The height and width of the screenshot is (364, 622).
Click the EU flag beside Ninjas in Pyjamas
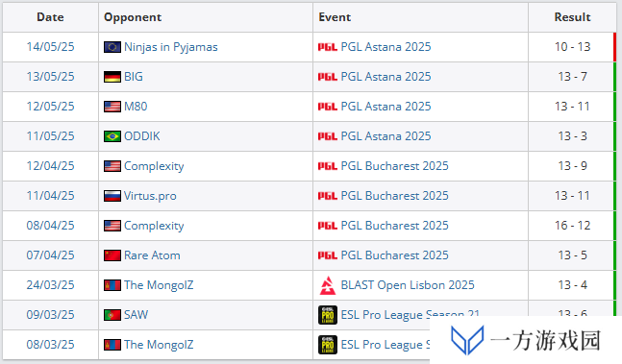(x=112, y=47)
